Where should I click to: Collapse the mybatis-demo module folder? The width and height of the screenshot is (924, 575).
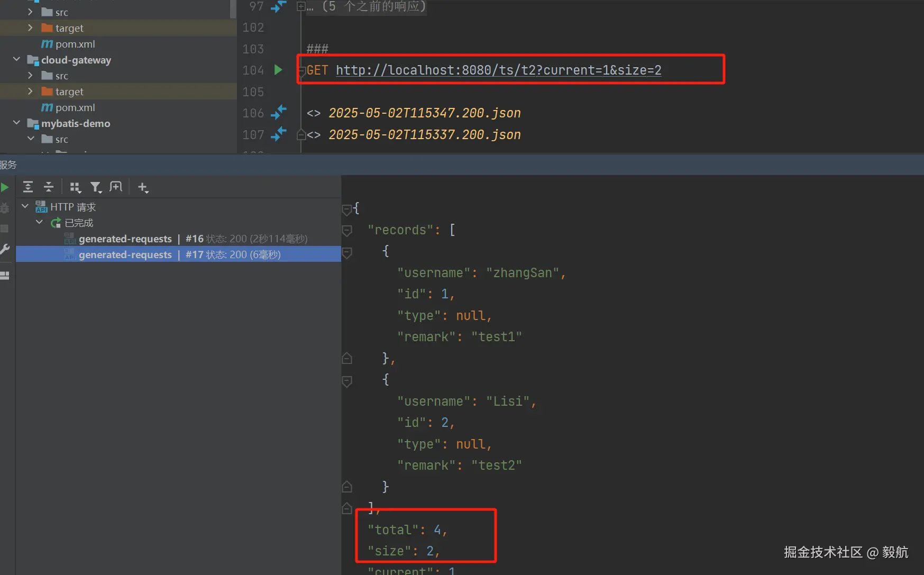click(16, 123)
